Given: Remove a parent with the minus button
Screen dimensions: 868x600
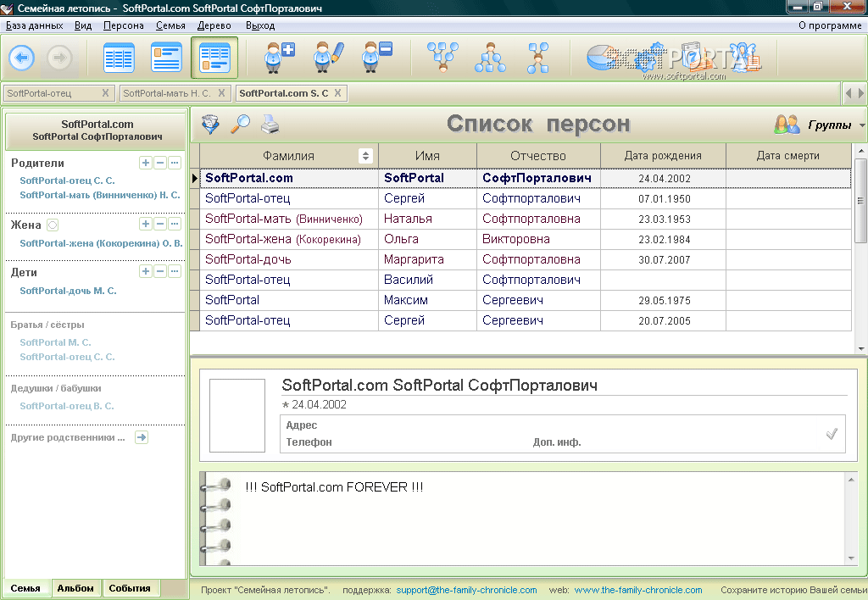Looking at the screenshot, I should 160,163.
